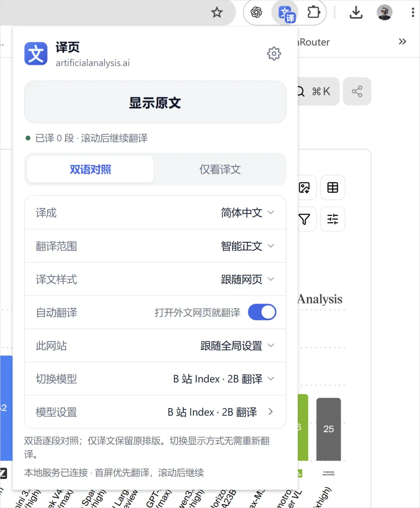This screenshot has height=508, width=420.
Task: Click the share icon button on the page
Action: coord(357,91)
